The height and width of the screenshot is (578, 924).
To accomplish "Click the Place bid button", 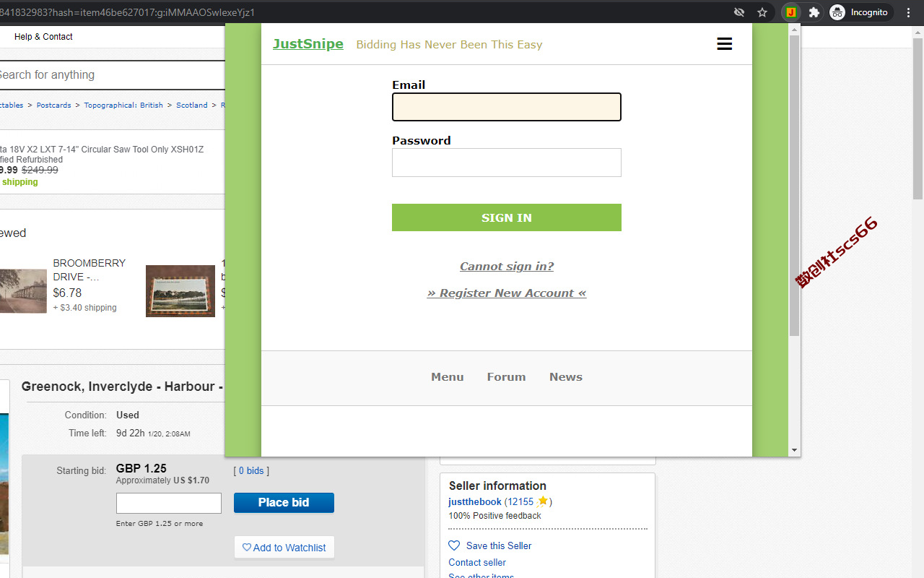I will 284,503.
